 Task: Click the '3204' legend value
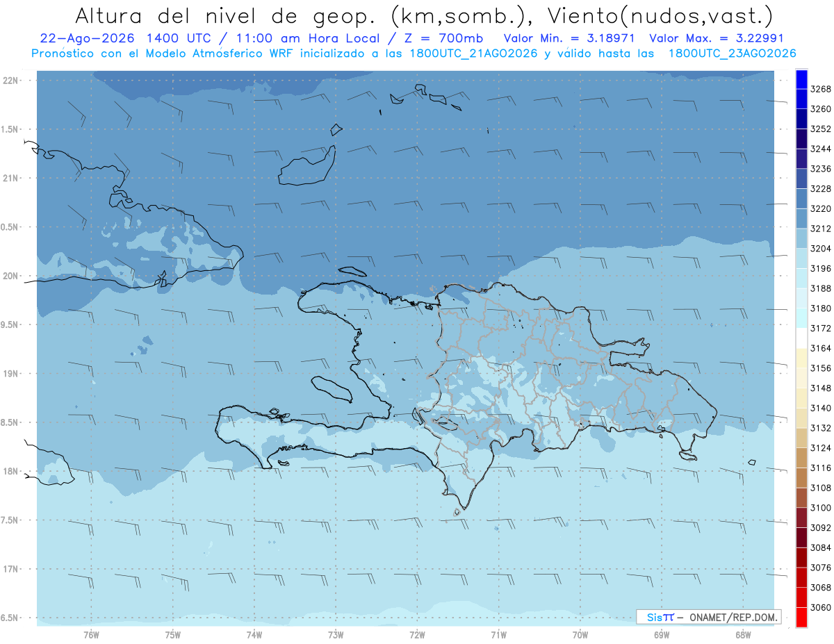[x=821, y=249]
